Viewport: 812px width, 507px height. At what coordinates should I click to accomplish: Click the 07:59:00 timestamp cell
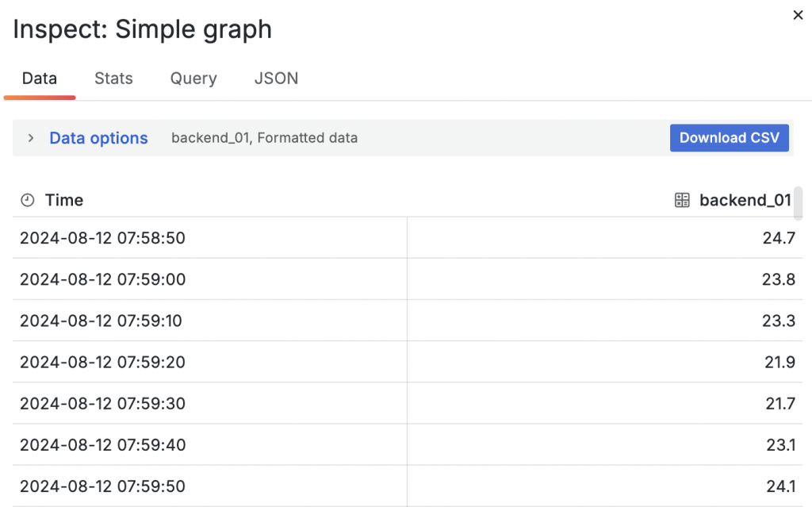click(102, 279)
